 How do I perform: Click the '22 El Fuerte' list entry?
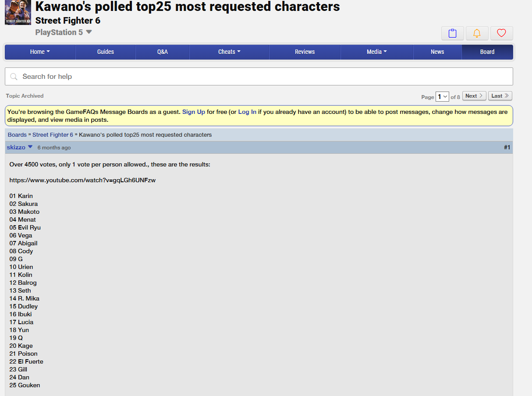point(26,361)
